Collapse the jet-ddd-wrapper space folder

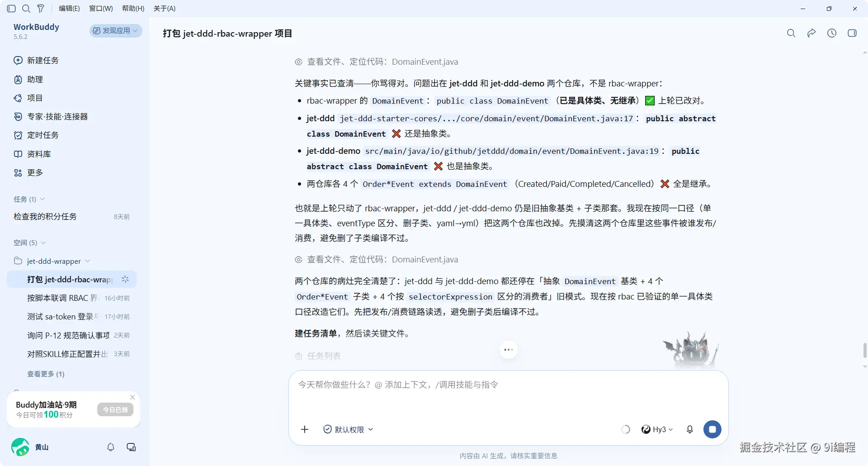(x=52, y=262)
